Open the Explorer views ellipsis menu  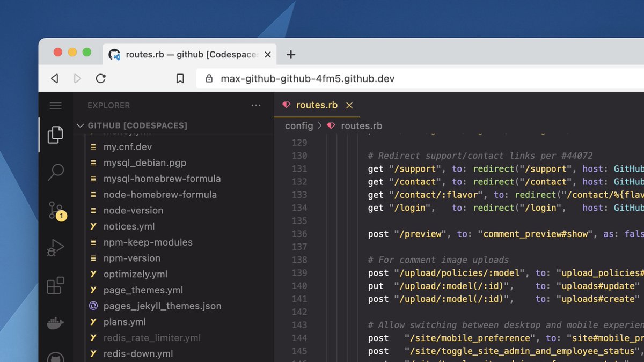pyautogui.click(x=256, y=105)
